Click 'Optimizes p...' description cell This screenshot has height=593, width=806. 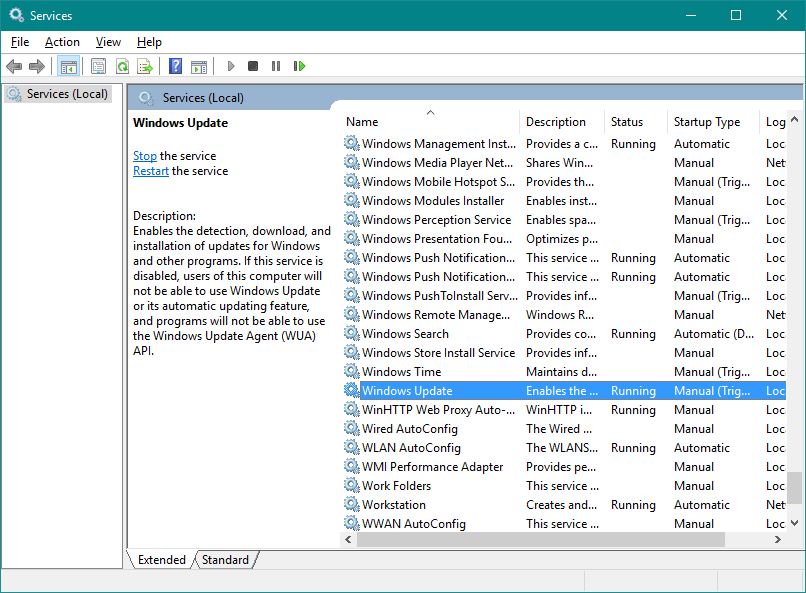pos(562,239)
